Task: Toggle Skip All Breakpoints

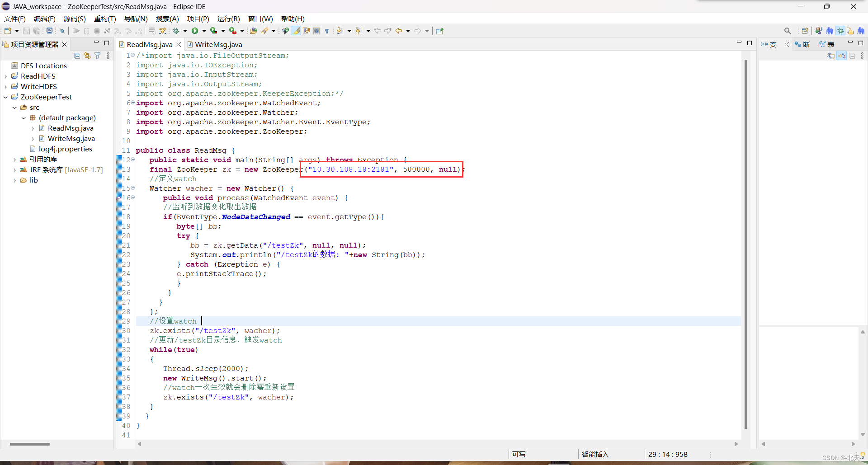Action: point(62,31)
